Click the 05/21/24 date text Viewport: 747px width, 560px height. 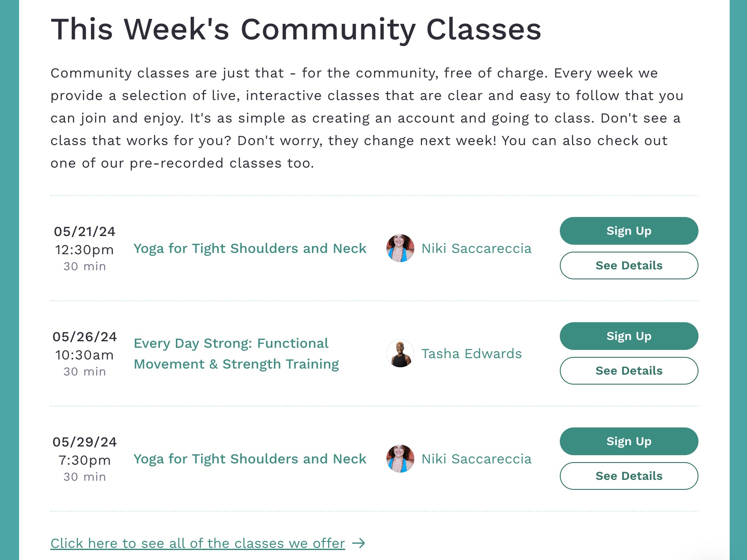tap(84, 232)
